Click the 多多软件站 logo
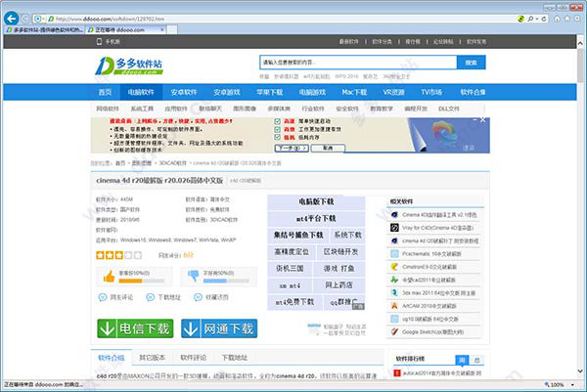This screenshot has height=392, width=587. (x=129, y=65)
